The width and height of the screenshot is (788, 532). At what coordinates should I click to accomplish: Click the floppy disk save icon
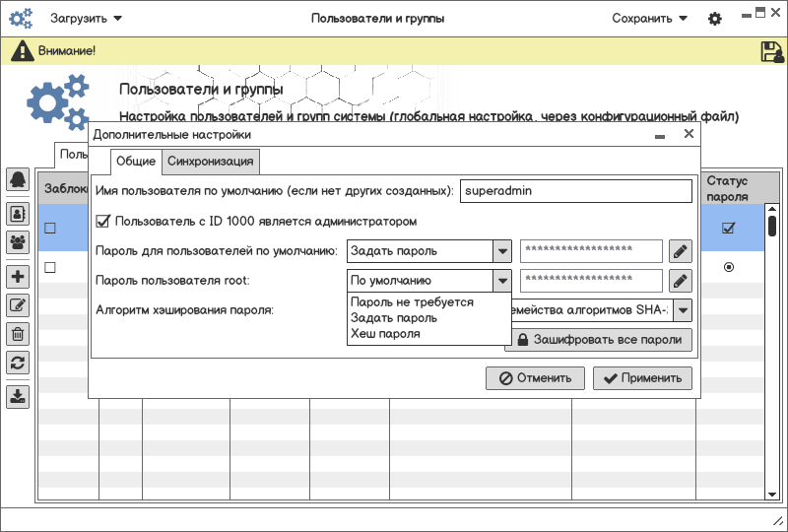coord(771,51)
